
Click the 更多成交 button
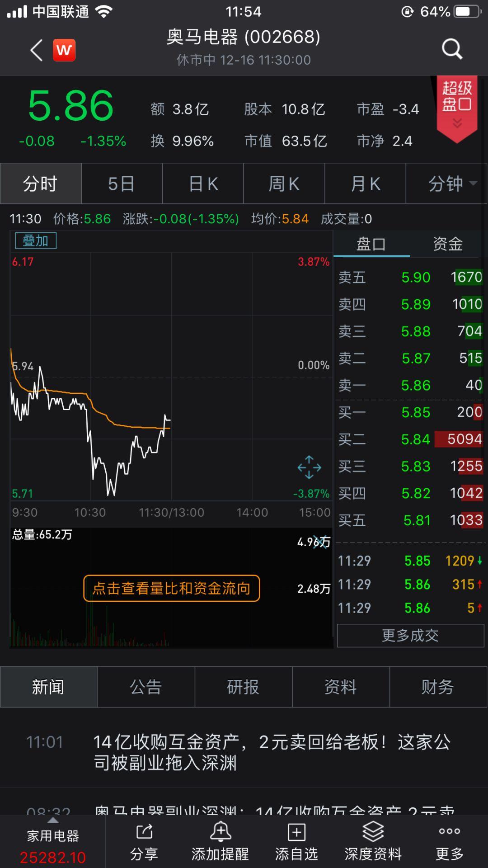click(410, 636)
